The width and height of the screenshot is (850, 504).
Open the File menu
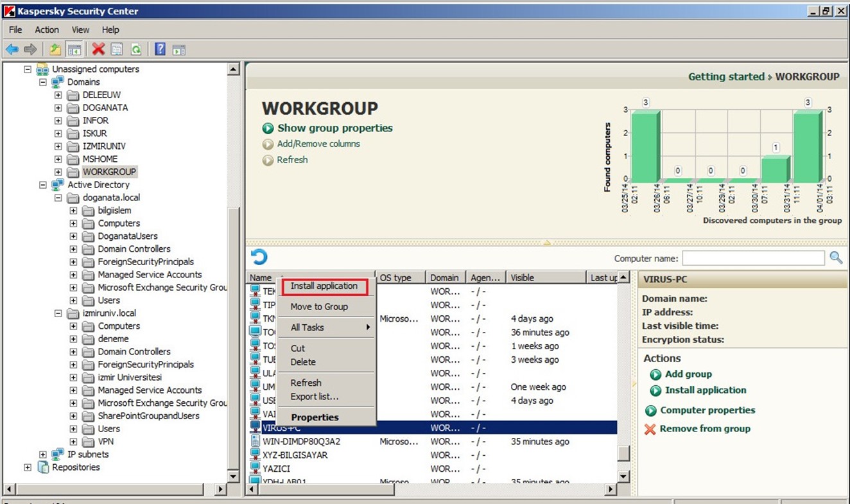pyautogui.click(x=15, y=30)
